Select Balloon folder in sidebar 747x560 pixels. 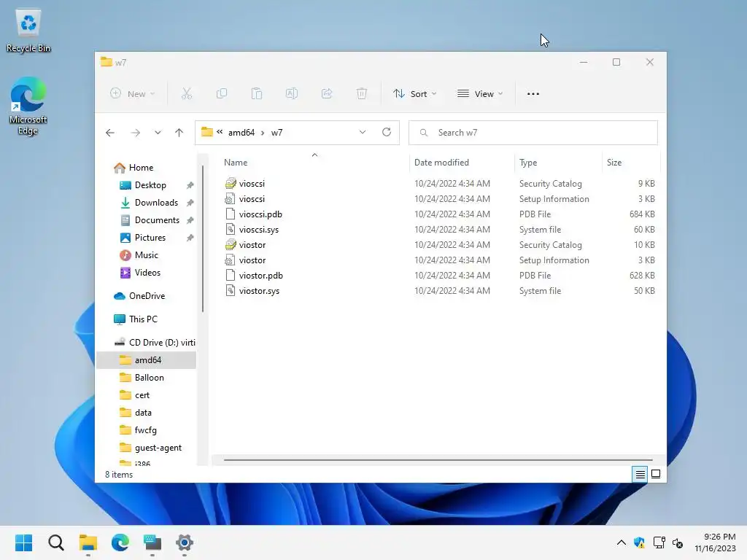click(x=142, y=378)
